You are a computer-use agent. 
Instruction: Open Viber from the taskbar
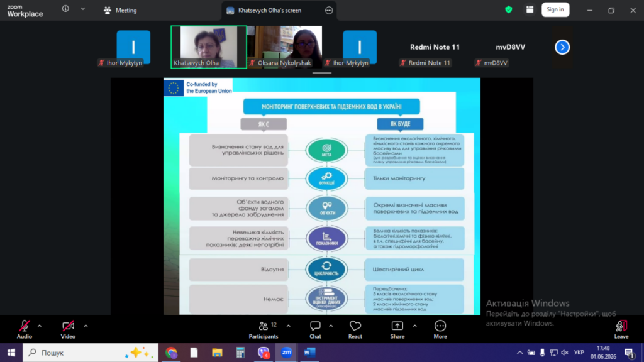[264, 353]
